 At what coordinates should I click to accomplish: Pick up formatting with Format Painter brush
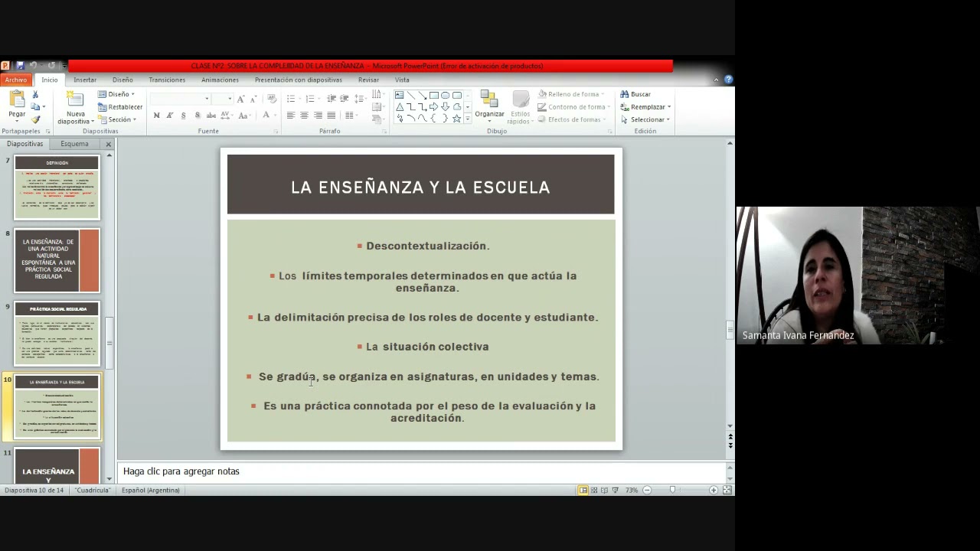(35, 119)
